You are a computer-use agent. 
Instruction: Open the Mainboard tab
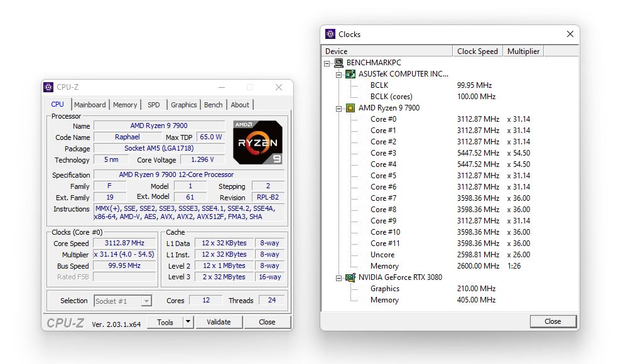(x=90, y=105)
